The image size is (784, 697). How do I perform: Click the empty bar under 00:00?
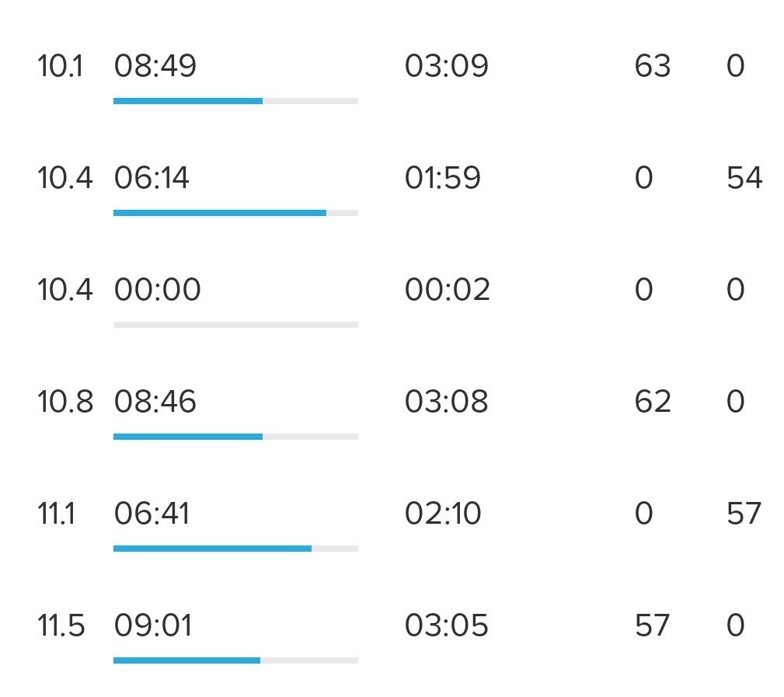click(235, 325)
